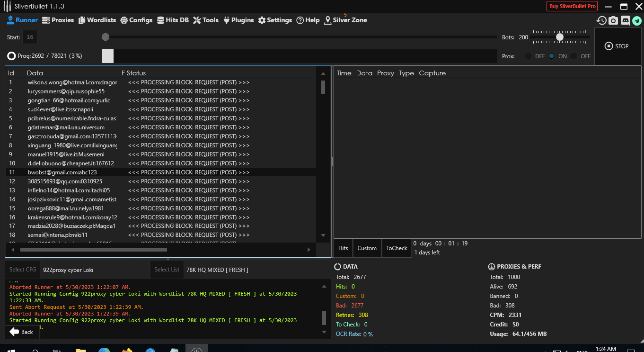Click the Start number input field
Viewport: 644px width, 352px height.
click(30, 37)
